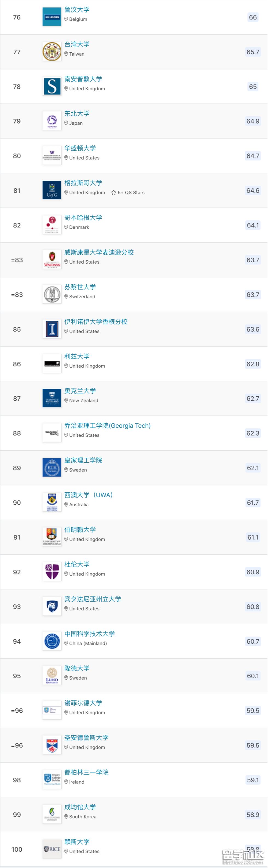Click the 64.9 score for 东北大学
Image resolution: width=268 pixels, height=868 pixels.
(253, 121)
